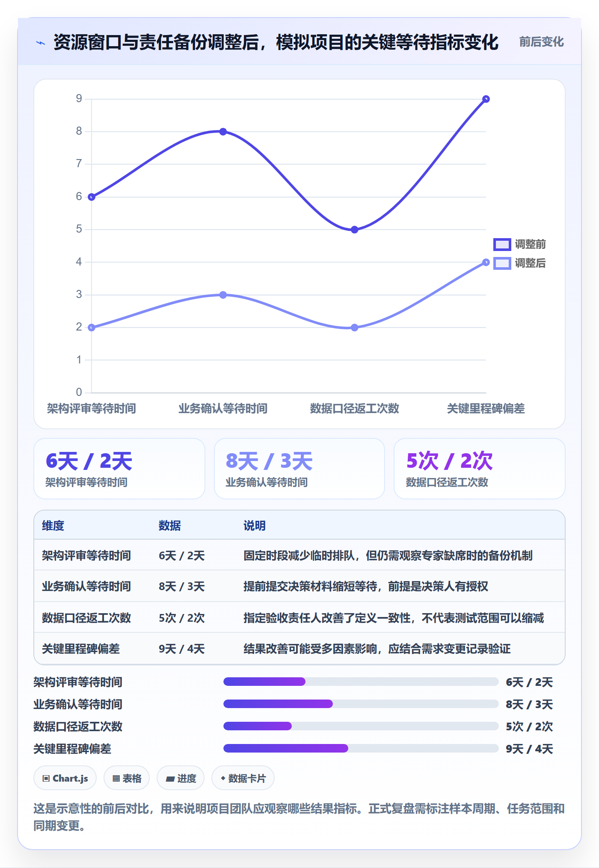The width and height of the screenshot is (599, 868).
Task: Click the 进度 tag chip
Action: (181, 778)
